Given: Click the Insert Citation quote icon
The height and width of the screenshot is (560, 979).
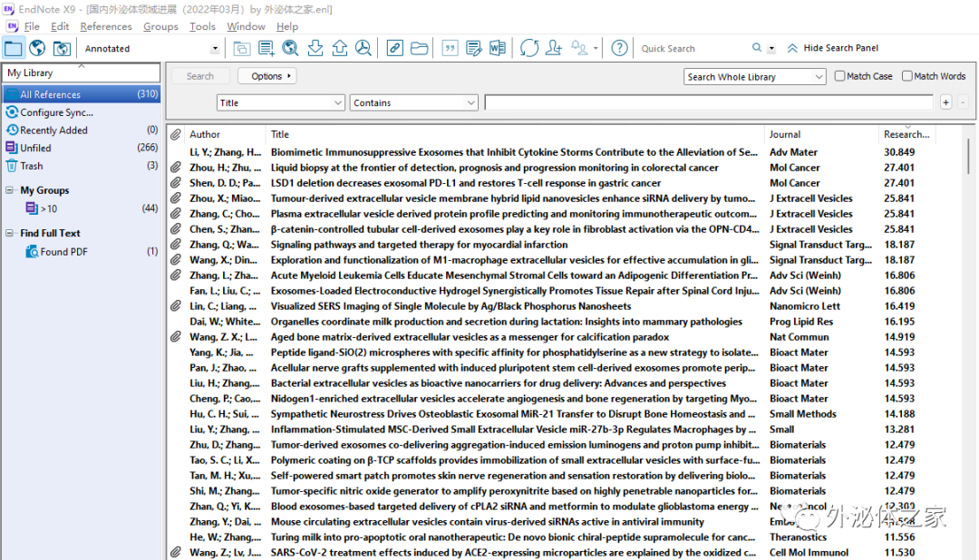Looking at the screenshot, I should (450, 48).
